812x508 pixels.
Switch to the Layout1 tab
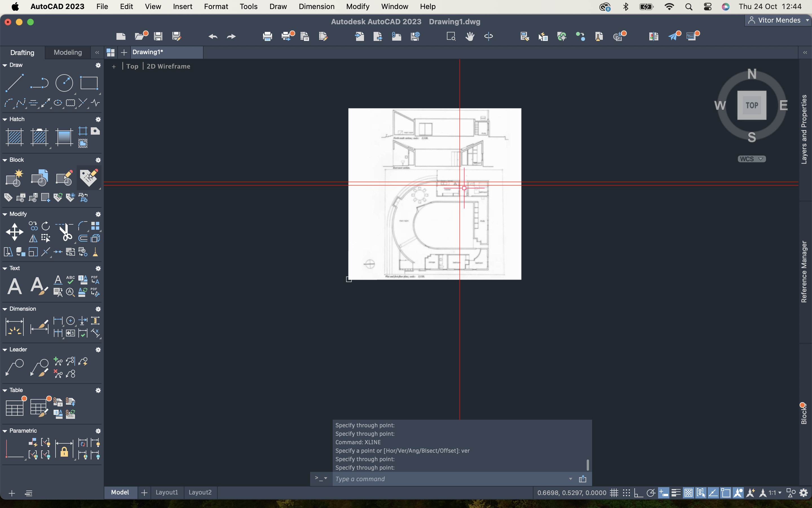(x=167, y=492)
